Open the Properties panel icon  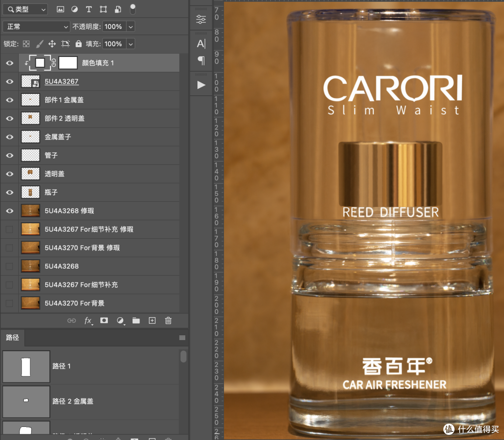(x=201, y=19)
